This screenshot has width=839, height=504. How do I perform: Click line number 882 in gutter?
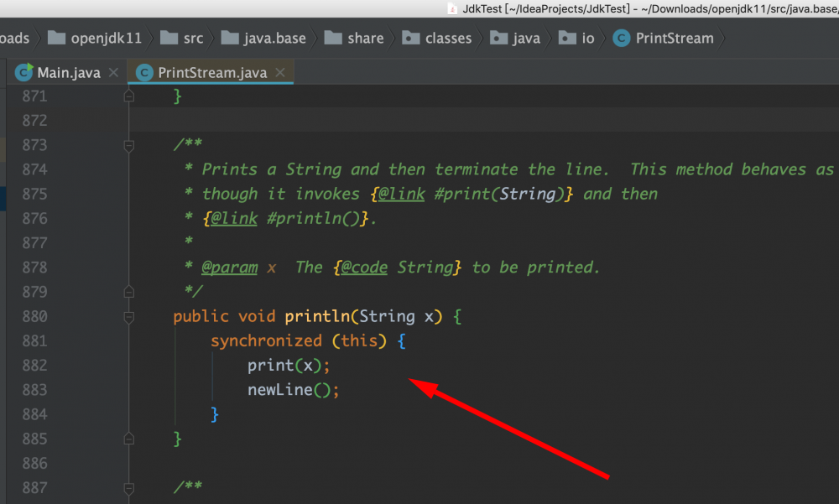coord(34,366)
